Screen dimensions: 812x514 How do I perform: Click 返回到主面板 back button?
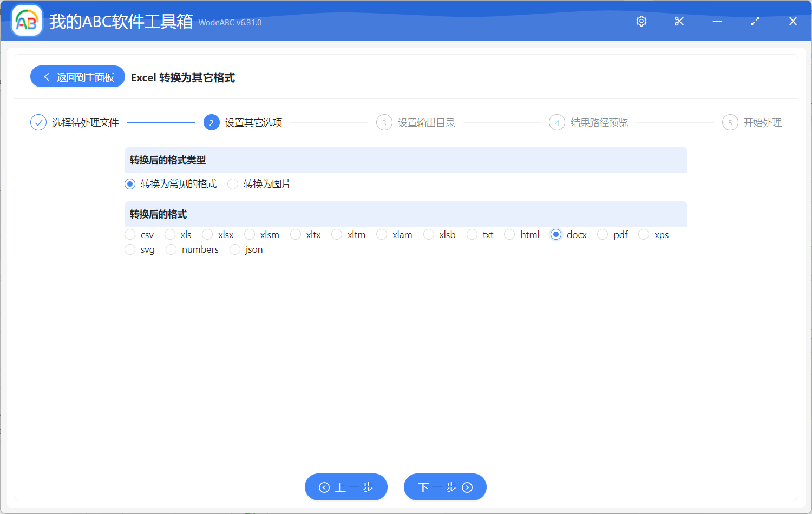click(77, 76)
